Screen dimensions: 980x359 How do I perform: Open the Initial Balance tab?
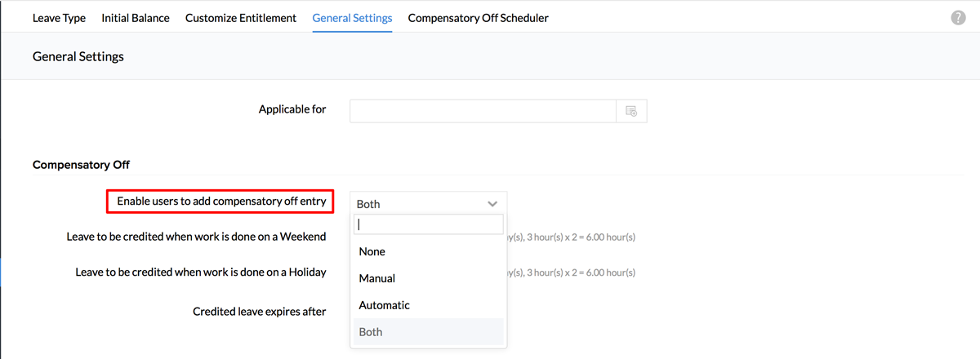136,18
